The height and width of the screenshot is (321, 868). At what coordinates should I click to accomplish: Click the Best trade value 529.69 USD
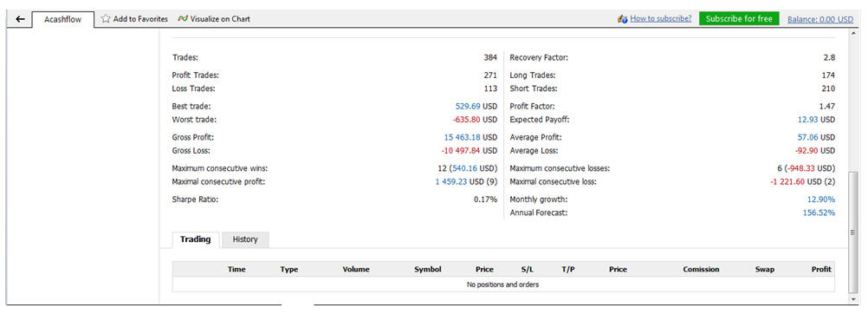pos(476,107)
